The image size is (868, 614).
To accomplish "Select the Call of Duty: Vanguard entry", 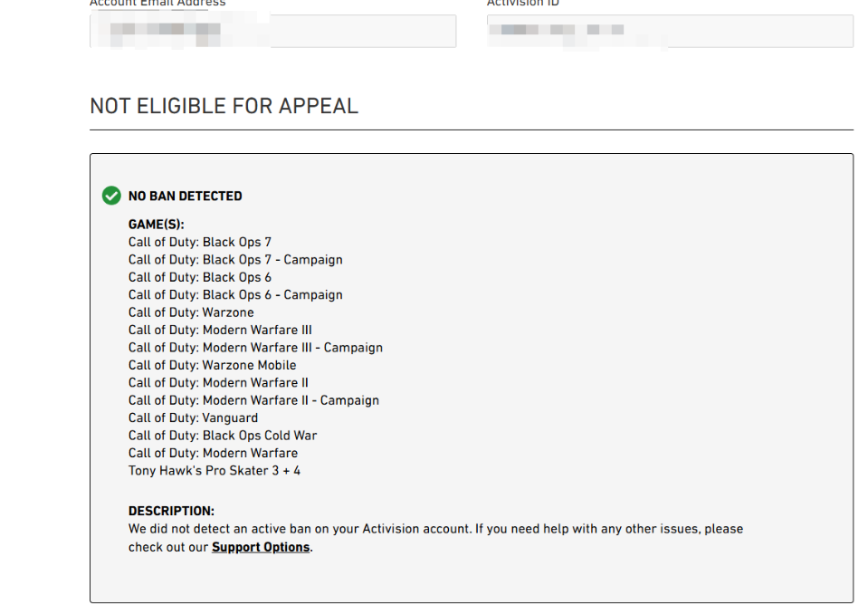I will point(193,418).
